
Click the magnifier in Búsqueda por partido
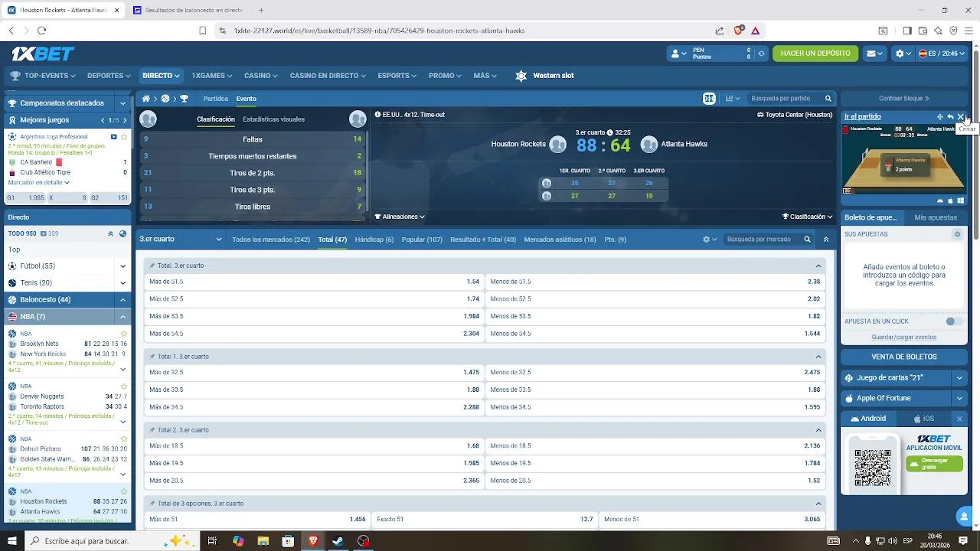[x=828, y=99]
